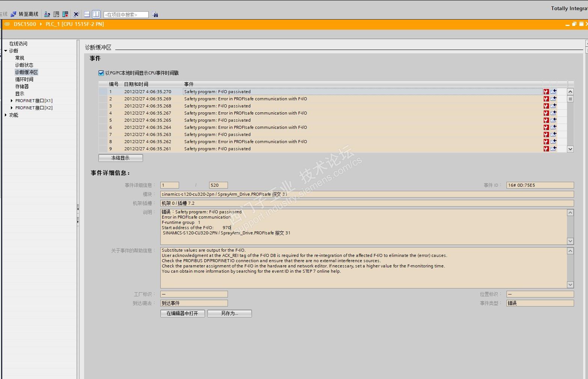Click PLC_1 [CPU 1515F-2 PN] breadcrumb
Image resolution: width=588 pixels, height=379 pixels.
(x=75, y=24)
